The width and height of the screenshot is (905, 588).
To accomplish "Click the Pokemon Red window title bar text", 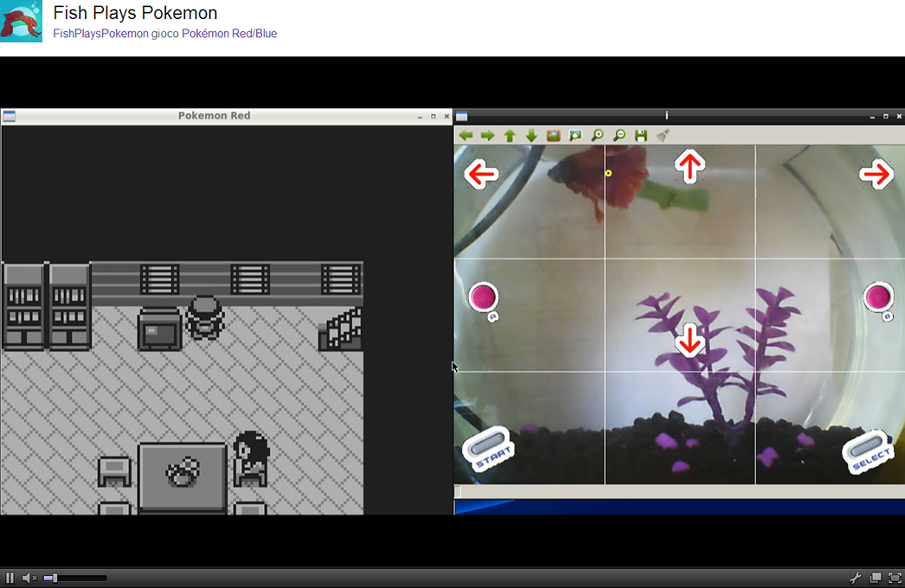I will coord(214,115).
